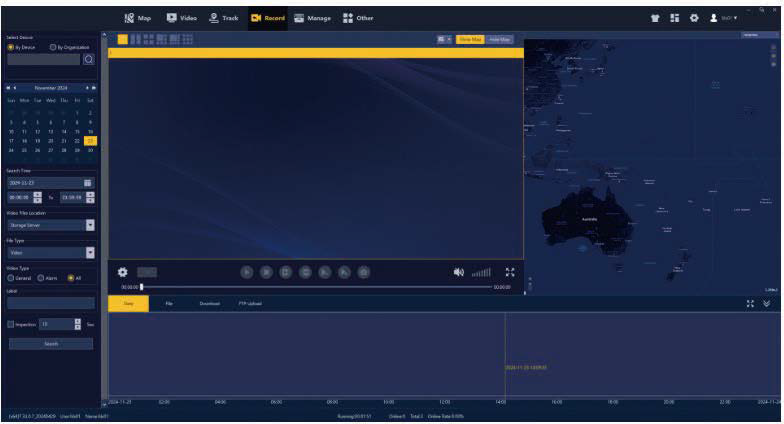This screenshot has height=424, width=784.
Task: Enter fullscreen using video player expand icon
Action: click(x=510, y=272)
